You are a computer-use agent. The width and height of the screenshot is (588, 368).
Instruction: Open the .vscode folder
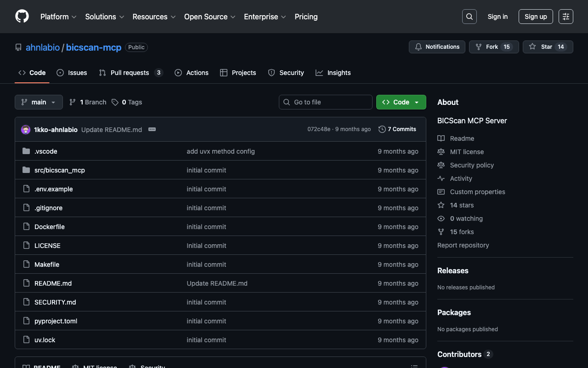46,151
